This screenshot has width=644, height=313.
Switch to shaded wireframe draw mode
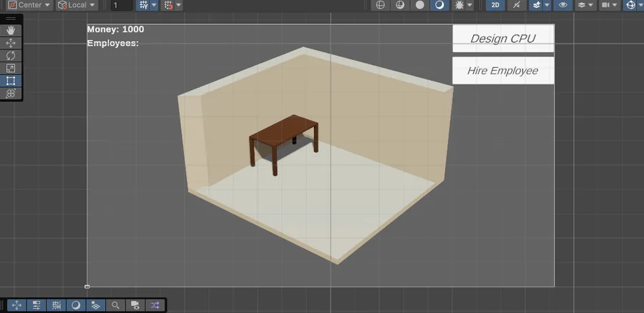400,5
